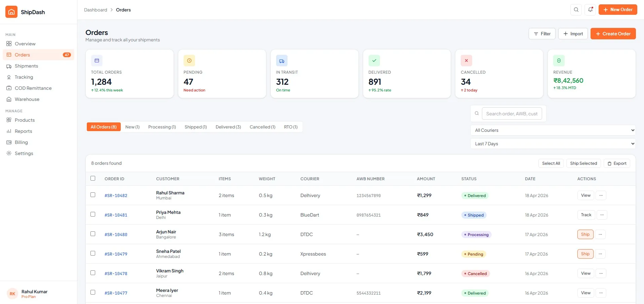Click the ShipDash logo icon
The height and width of the screenshot is (304, 644).
point(11,12)
